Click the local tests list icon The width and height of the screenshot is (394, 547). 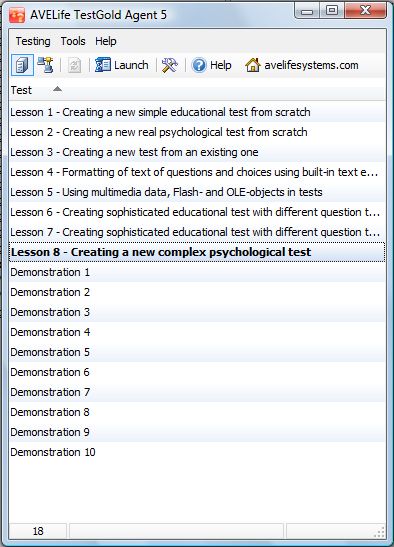tap(22, 65)
